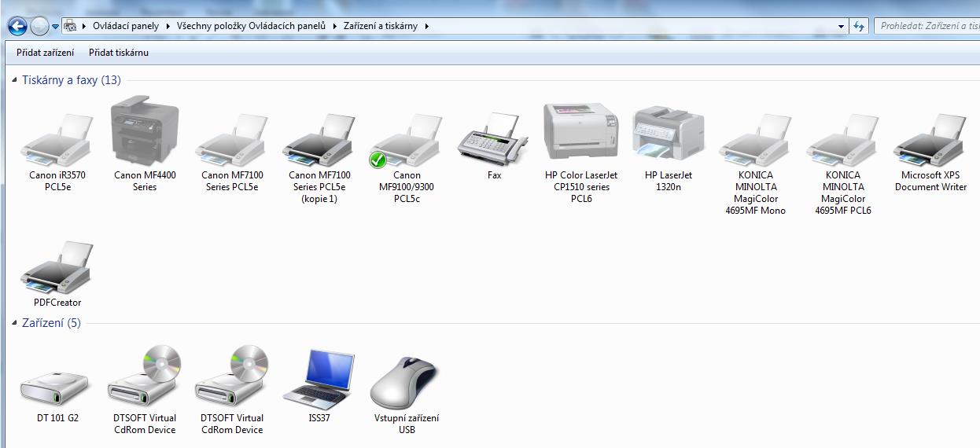The image size is (980, 448).
Task: Click Přidat zařízení button
Action: [46, 53]
